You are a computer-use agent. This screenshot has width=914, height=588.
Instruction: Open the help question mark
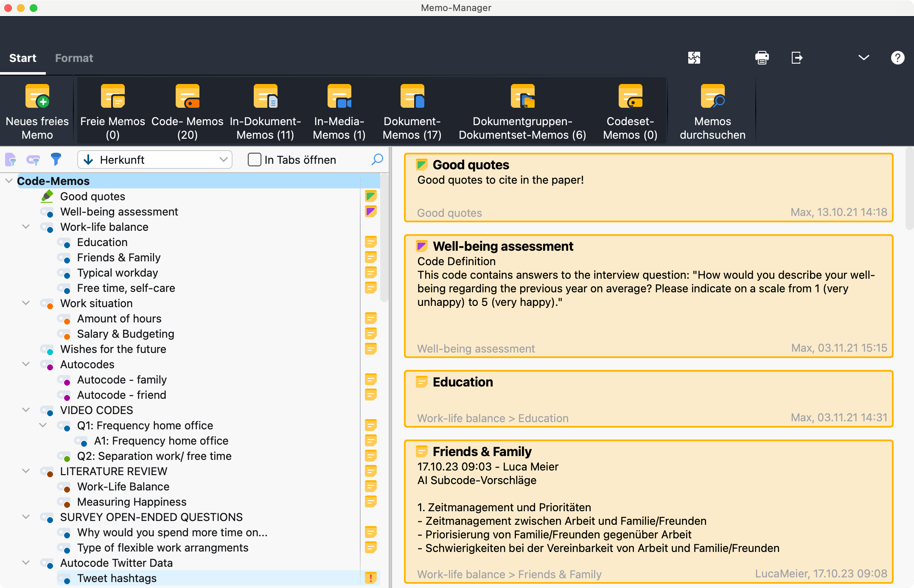897,58
